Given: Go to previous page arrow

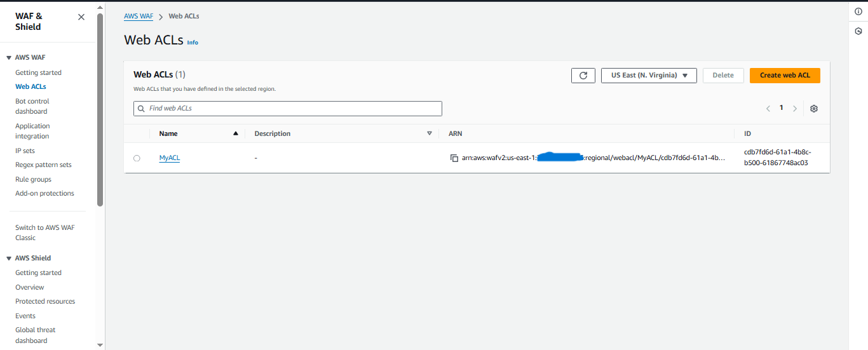Looking at the screenshot, I should pyautogui.click(x=768, y=109).
